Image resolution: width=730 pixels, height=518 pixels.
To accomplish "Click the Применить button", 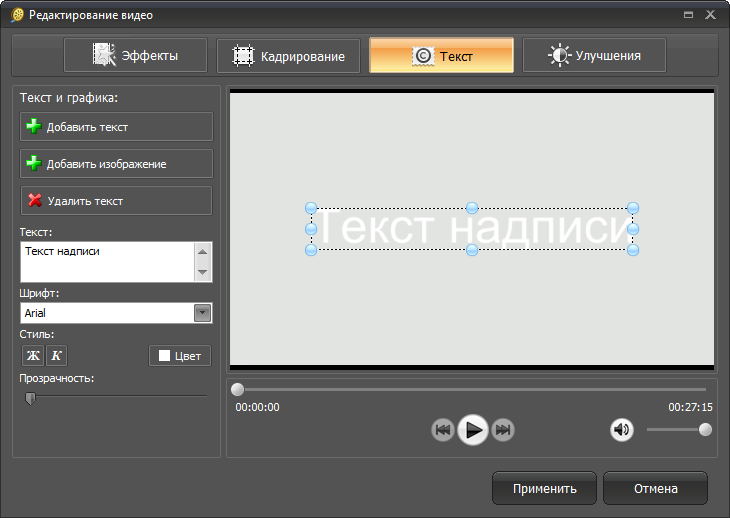I will (544, 488).
